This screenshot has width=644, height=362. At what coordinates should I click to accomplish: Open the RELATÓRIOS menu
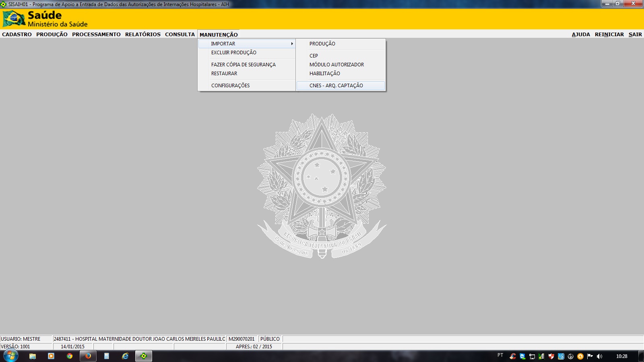tap(142, 35)
